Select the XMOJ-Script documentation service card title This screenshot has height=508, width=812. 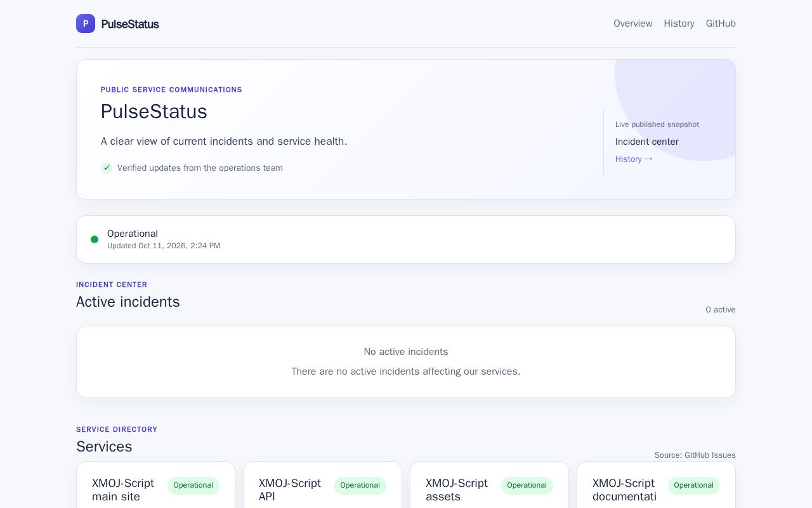pyautogui.click(x=624, y=490)
